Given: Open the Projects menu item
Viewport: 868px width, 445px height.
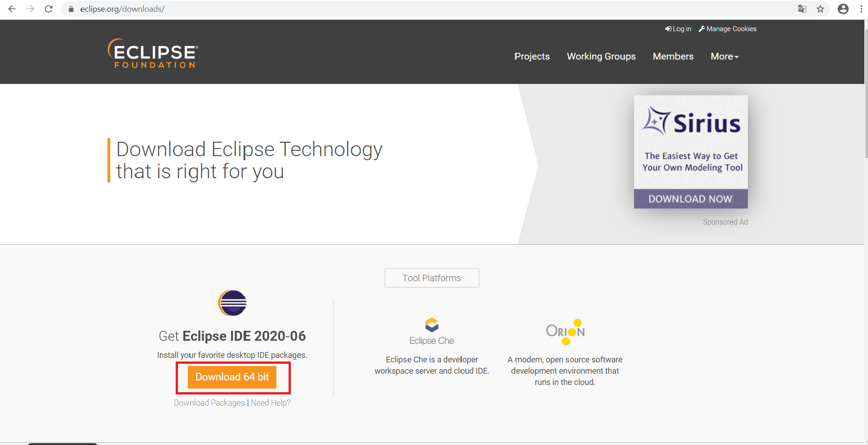Looking at the screenshot, I should (x=532, y=56).
